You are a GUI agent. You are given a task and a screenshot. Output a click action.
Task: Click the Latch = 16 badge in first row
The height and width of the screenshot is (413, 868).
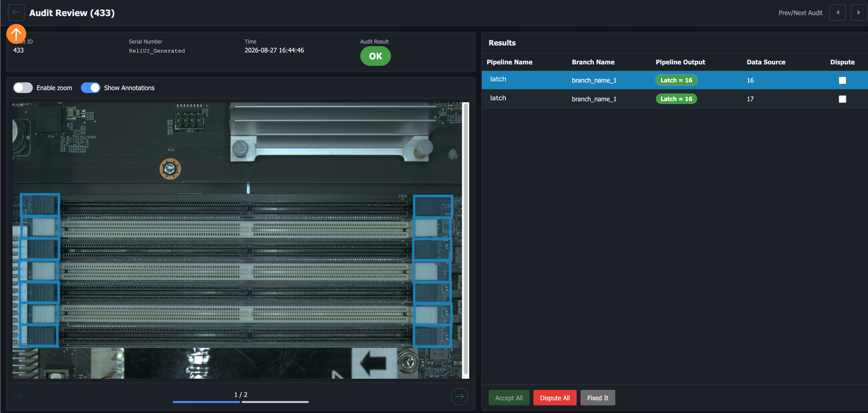pyautogui.click(x=676, y=80)
